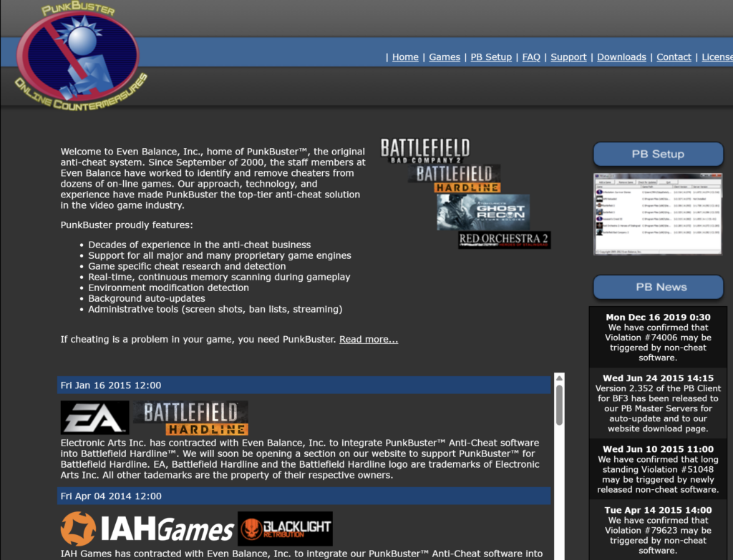
Task: Open the FAQ page link
Action: pyautogui.click(x=531, y=57)
